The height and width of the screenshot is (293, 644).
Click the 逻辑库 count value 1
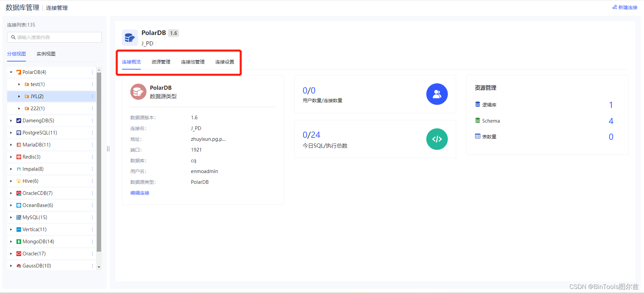[x=611, y=105]
